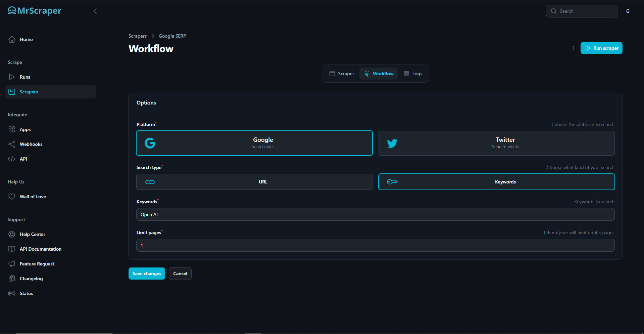Select Google platform option
This screenshot has width=644, height=334.
click(254, 143)
